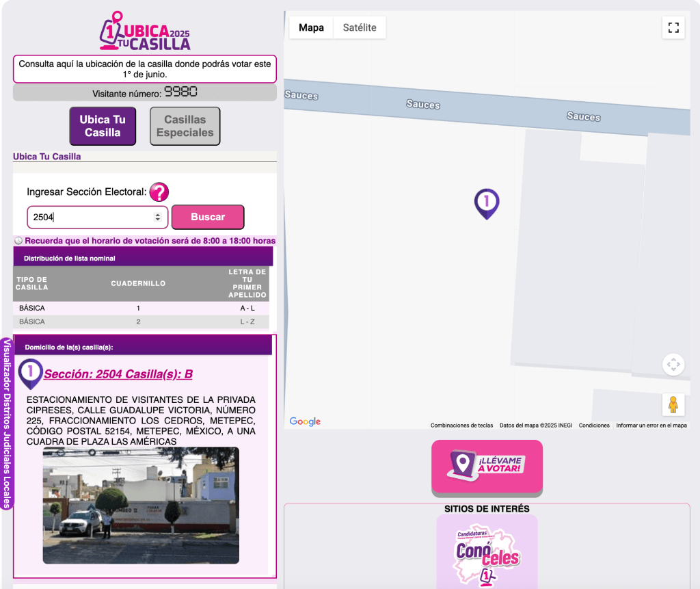Click the Google logo on map
The image size is (700, 589).
(x=305, y=421)
